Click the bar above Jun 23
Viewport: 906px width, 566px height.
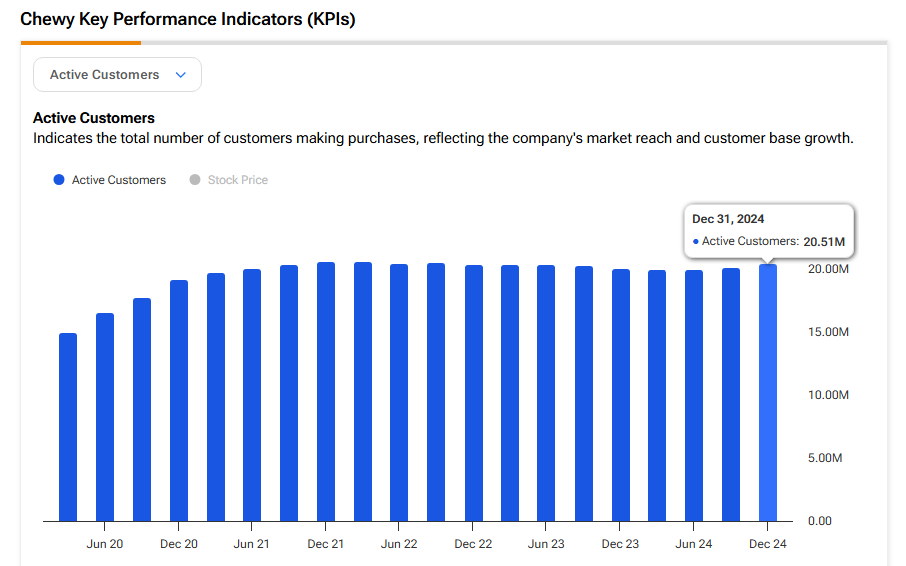click(x=546, y=393)
